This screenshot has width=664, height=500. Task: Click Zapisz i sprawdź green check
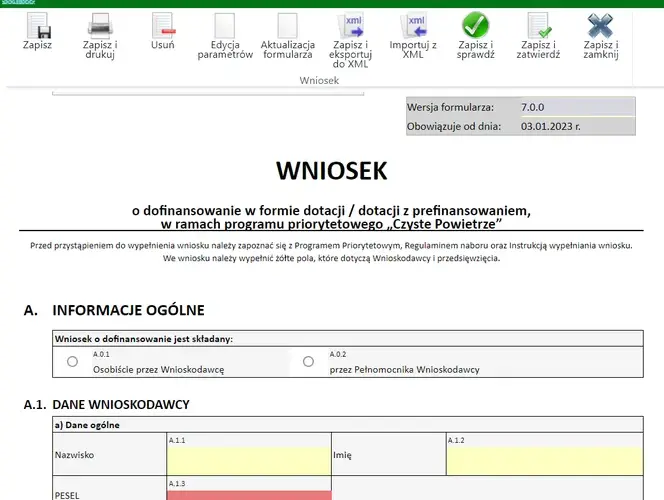point(475,26)
